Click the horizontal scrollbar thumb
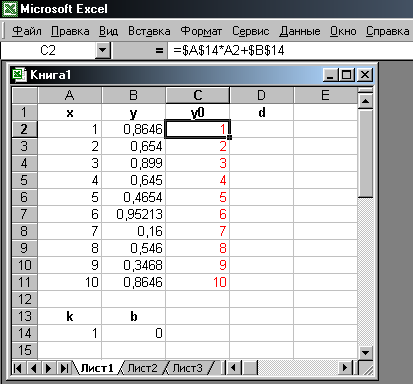This screenshot has height=384, width=413. point(250,368)
